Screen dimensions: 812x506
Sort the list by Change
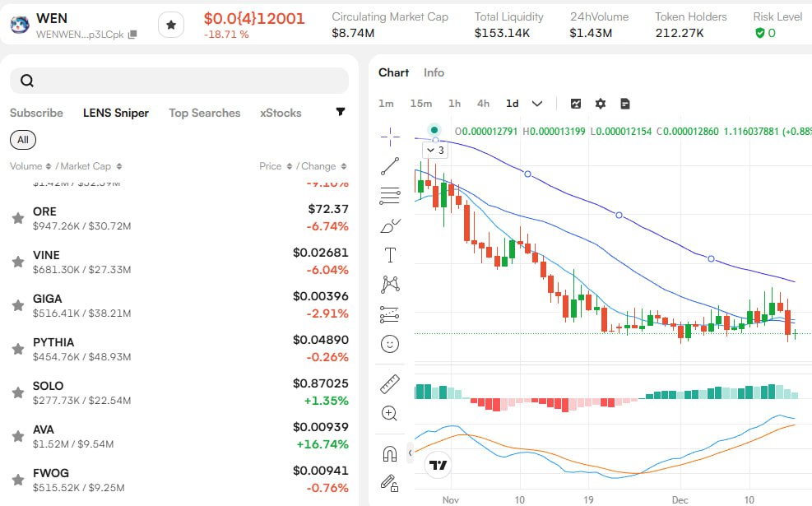pyautogui.click(x=323, y=166)
